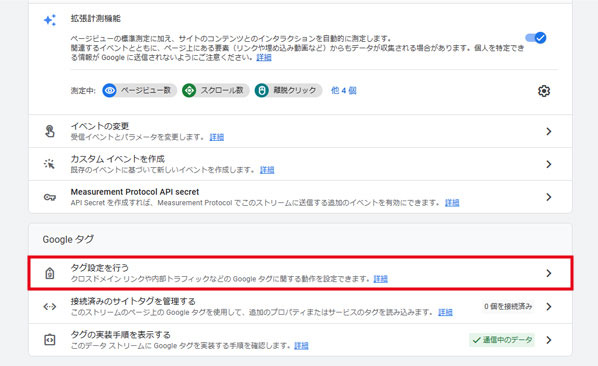The width and height of the screenshot is (598, 366).
Task: Click the タグ設定を行う tag icon
Action: (x=50, y=273)
